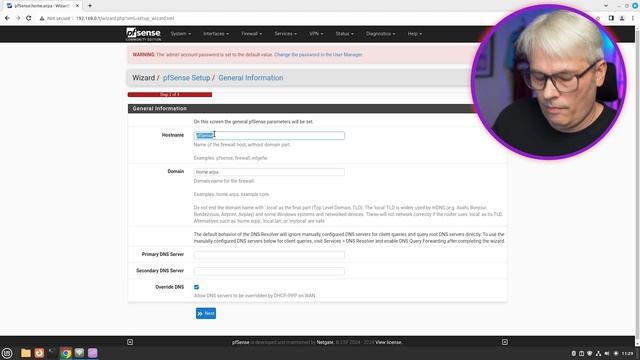This screenshot has width=640, height=360.
Task: Click the Not secure warning icon
Action: (42, 18)
